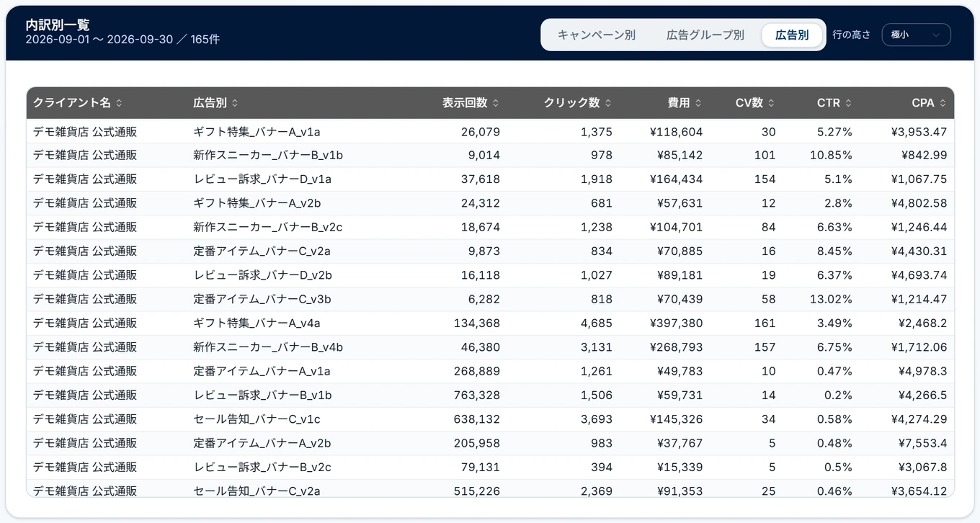Sort the 費用 column via its arrow icon
This screenshot has width=980, height=523.
(x=698, y=103)
